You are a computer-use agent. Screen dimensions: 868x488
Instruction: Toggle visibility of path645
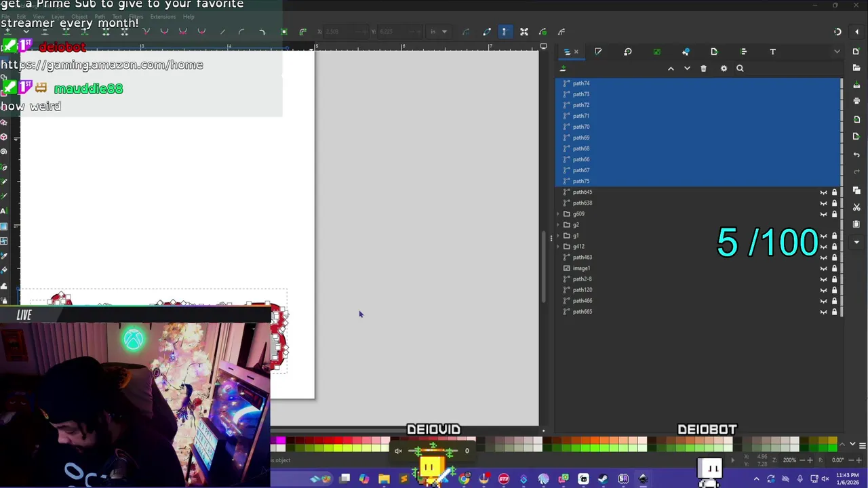tap(824, 192)
